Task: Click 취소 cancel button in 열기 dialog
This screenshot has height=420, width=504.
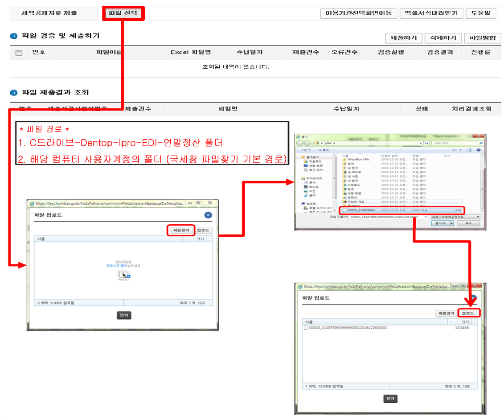Action: point(469,223)
